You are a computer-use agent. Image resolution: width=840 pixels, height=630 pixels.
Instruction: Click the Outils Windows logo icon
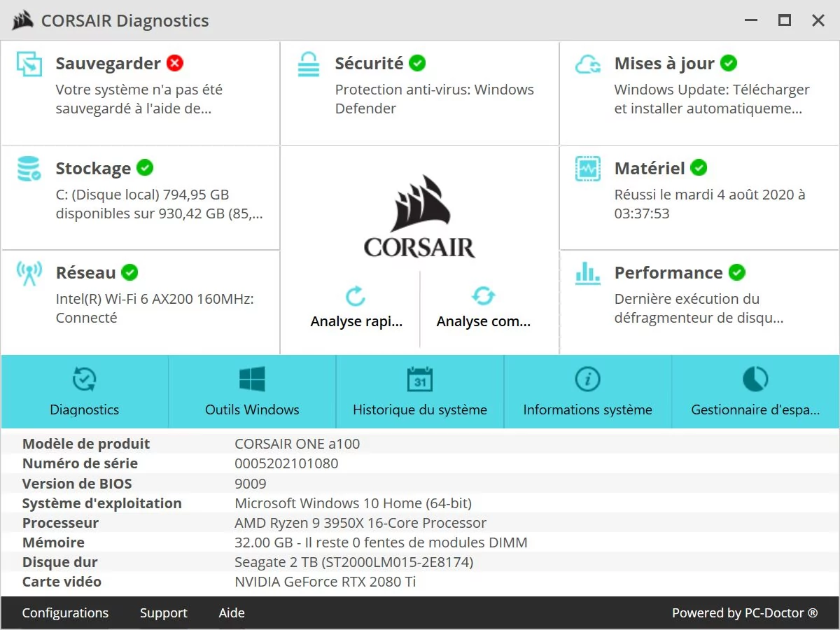[x=252, y=379]
